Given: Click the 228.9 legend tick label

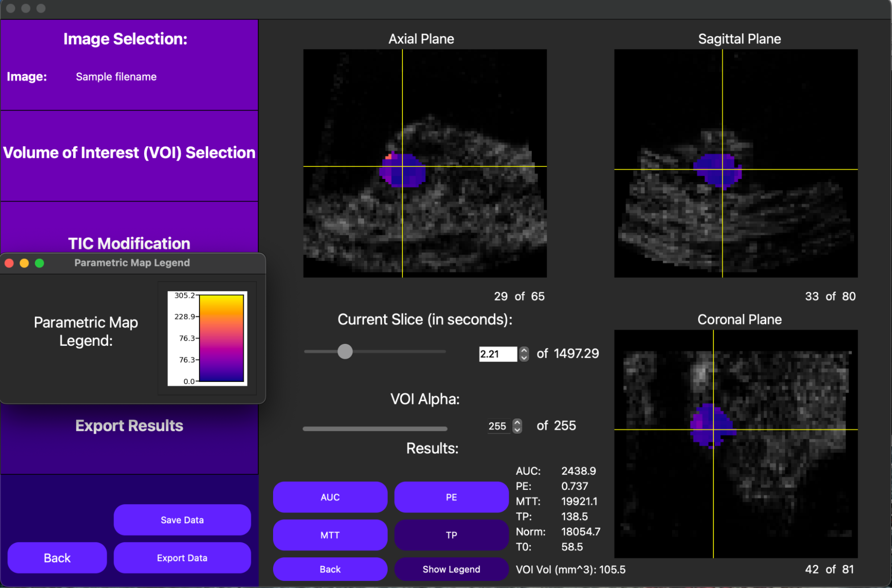Looking at the screenshot, I should pyautogui.click(x=185, y=317).
